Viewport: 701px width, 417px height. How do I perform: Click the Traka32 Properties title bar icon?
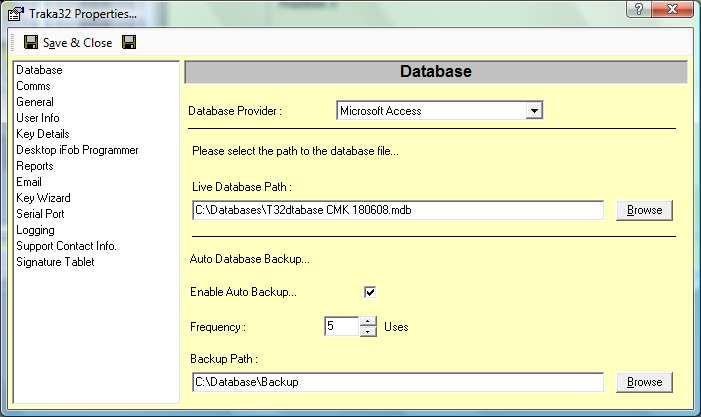16,14
